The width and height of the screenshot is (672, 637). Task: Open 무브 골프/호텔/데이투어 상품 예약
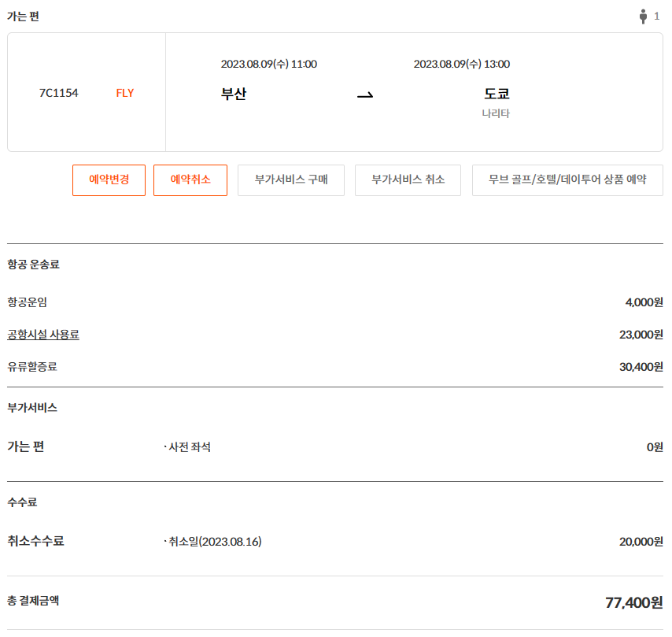[567, 180]
